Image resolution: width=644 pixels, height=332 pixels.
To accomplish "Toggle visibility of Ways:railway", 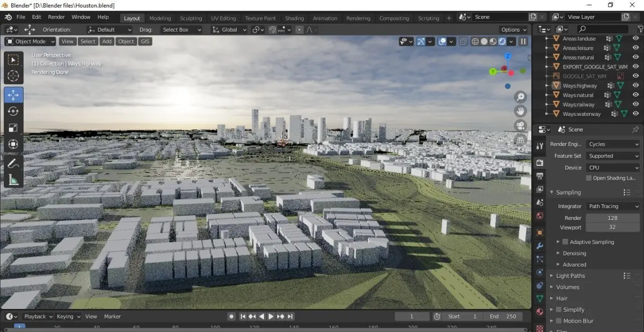I will click(x=636, y=105).
